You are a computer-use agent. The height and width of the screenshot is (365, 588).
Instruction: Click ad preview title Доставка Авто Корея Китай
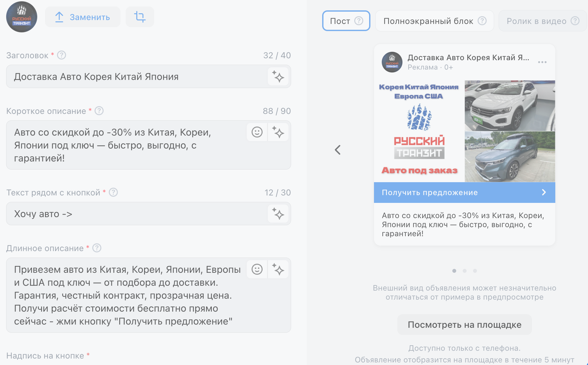(468, 58)
